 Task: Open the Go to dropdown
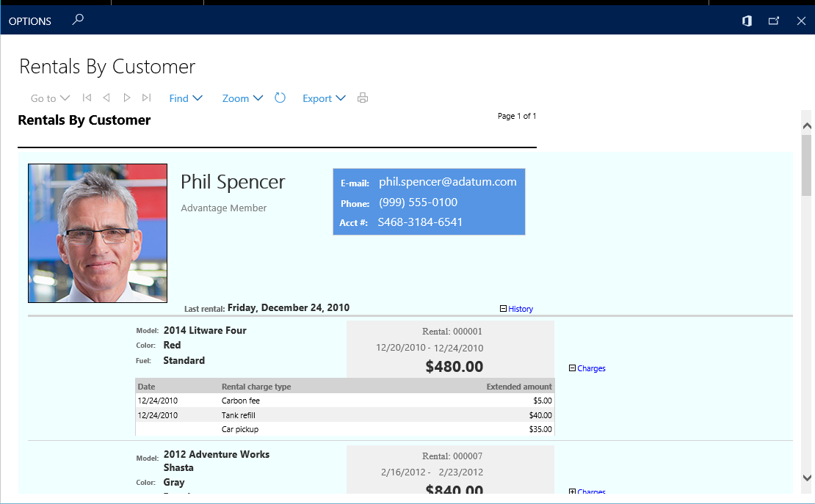[x=50, y=98]
